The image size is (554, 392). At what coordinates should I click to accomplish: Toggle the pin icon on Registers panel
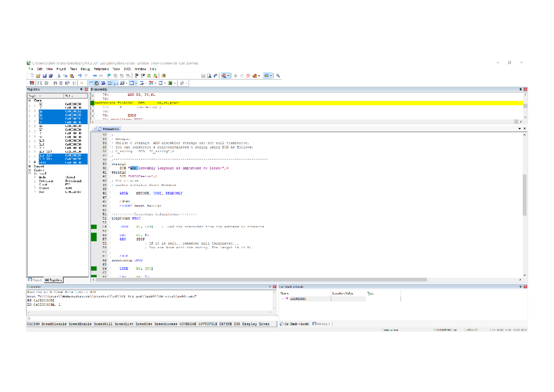(81, 89)
